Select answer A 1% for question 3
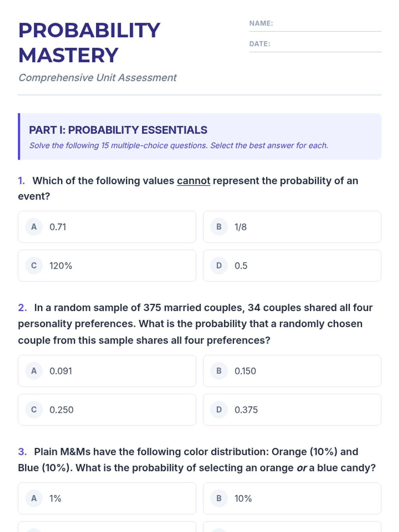 (107, 498)
